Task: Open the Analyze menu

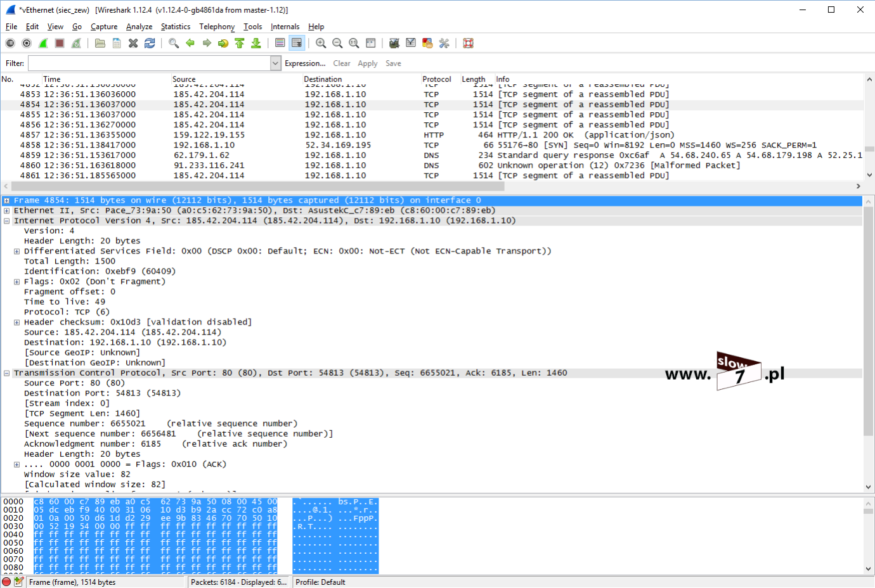Action: click(x=139, y=27)
